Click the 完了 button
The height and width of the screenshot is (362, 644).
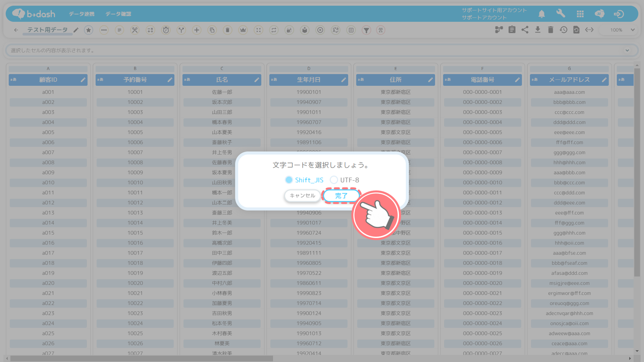341,196
